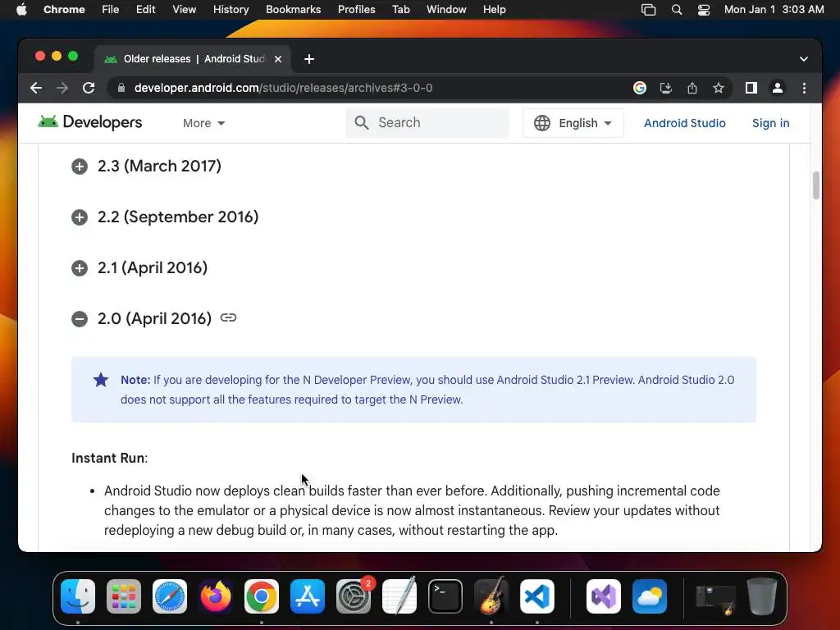Open the Tab menu
Image resolution: width=840 pixels, height=630 pixels.
(400, 10)
